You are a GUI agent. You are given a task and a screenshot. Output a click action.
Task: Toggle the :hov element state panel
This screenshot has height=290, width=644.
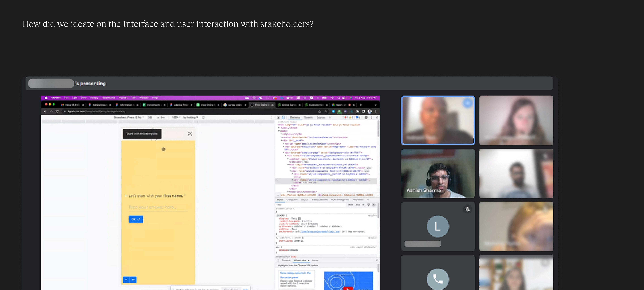point(351,205)
